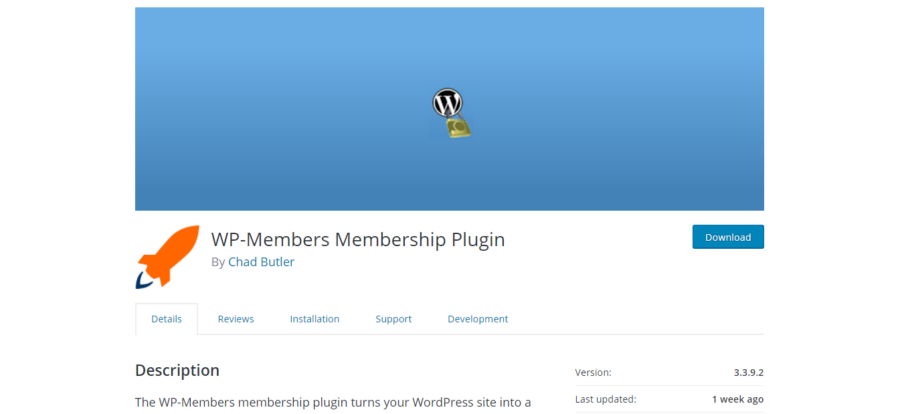Click the WordPress logo in the banner
The width and height of the screenshot is (900, 414).
[447, 103]
